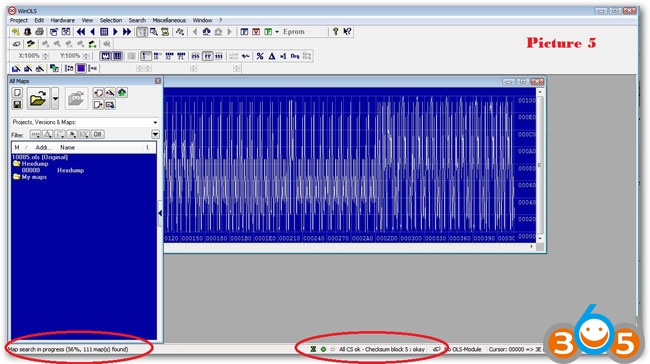Click the triangle filter button

click(48, 134)
